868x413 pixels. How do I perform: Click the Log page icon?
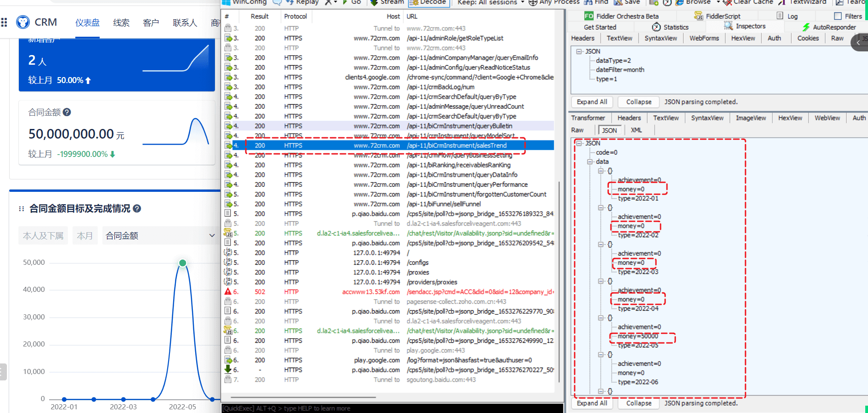pyautogui.click(x=780, y=16)
